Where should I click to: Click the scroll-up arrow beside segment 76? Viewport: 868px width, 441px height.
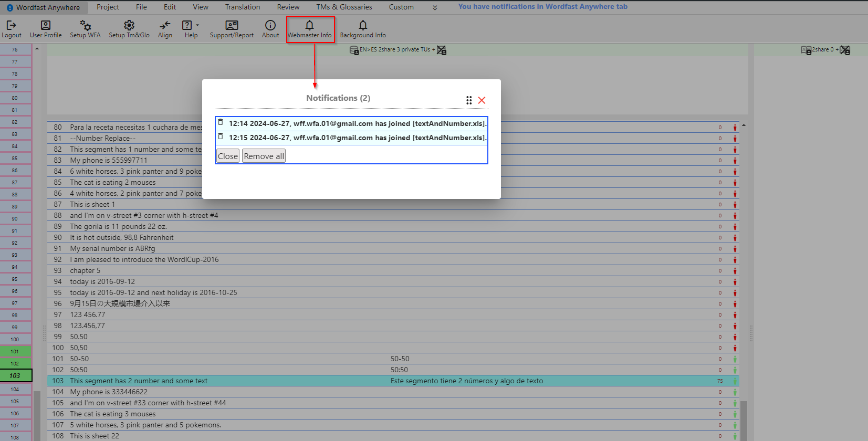click(37, 48)
